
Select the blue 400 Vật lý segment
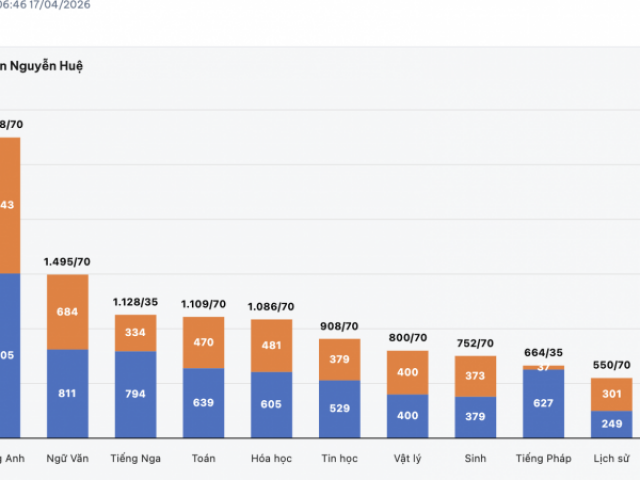407,416
